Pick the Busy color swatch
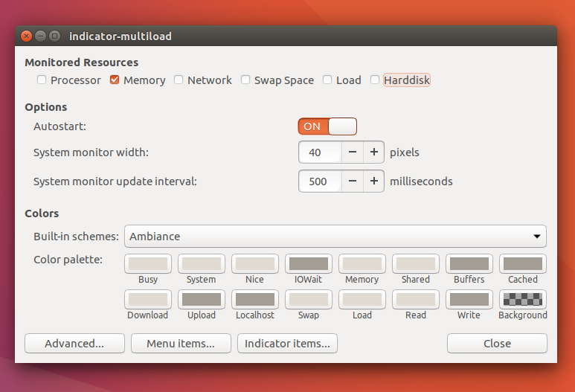 coord(148,263)
